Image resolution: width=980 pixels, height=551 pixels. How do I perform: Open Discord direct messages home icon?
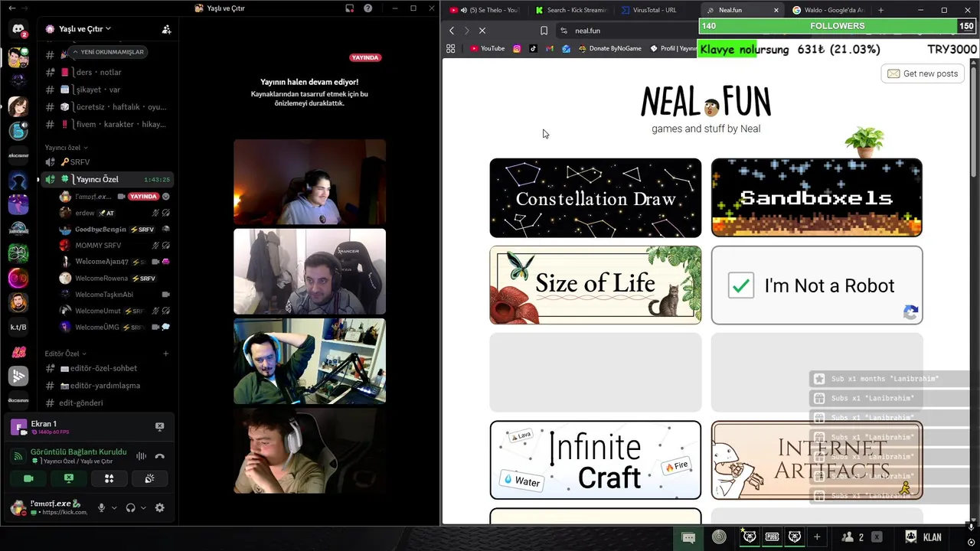point(18,31)
